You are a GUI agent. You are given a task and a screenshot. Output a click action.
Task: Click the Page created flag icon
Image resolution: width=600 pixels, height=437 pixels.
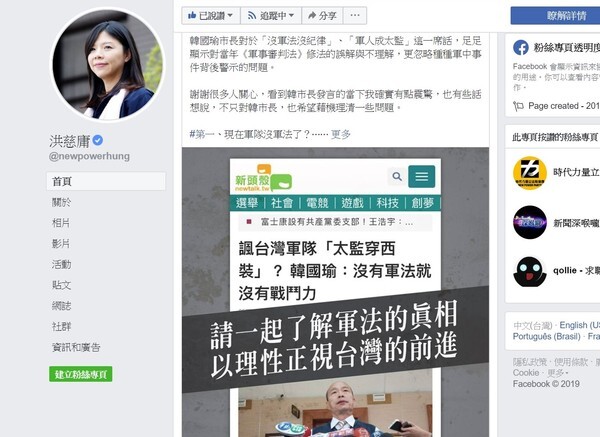pyautogui.click(x=518, y=106)
